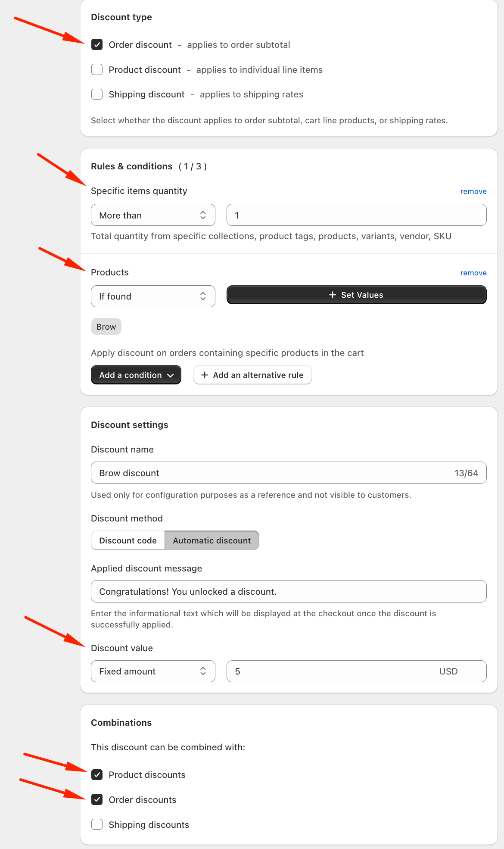The height and width of the screenshot is (849, 504).
Task: Click the Brow product tag
Action: (106, 327)
